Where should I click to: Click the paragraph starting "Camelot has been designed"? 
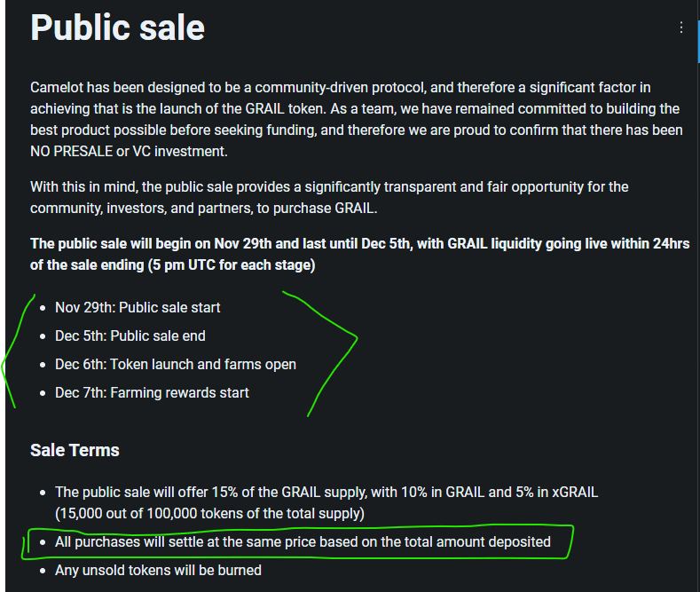pyautogui.click(x=355, y=119)
